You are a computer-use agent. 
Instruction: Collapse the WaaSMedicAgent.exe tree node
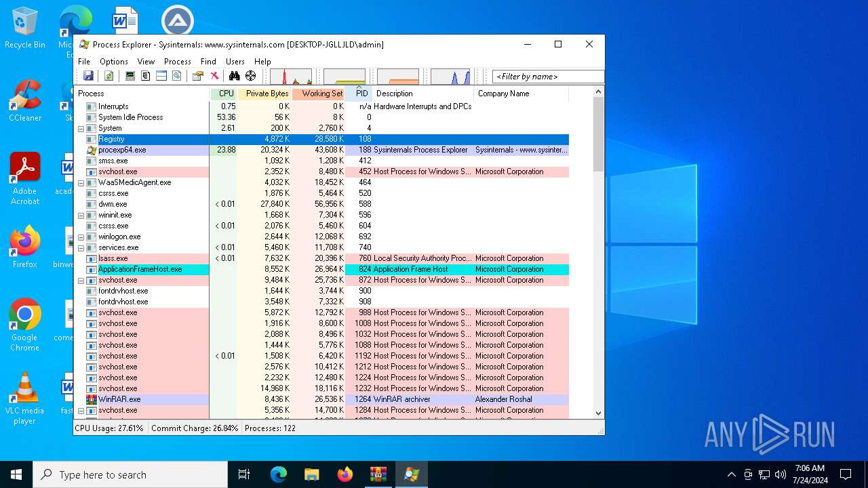coord(81,182)
